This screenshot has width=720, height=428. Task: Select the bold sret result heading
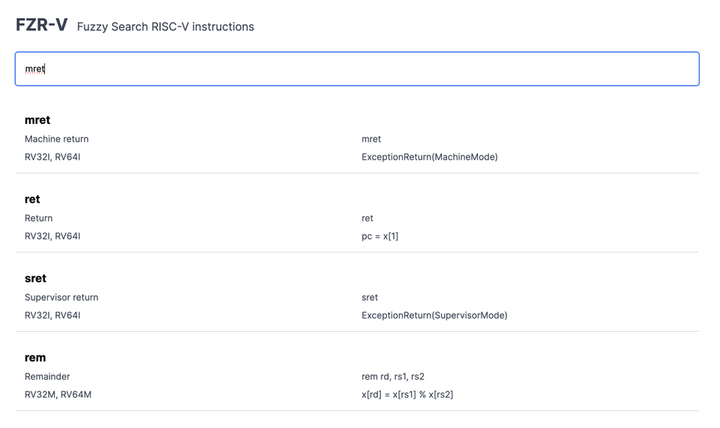click(x=35, y=278)
